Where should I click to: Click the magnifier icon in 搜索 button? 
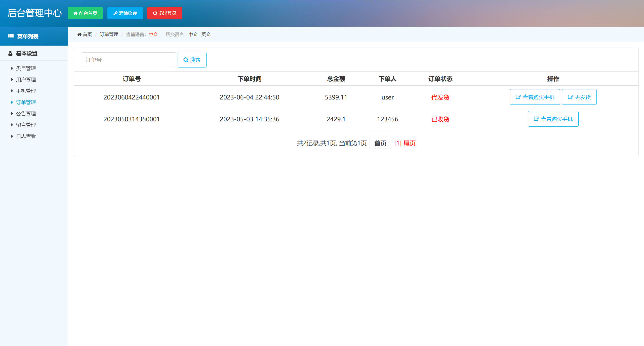click(x=186, y=60)
